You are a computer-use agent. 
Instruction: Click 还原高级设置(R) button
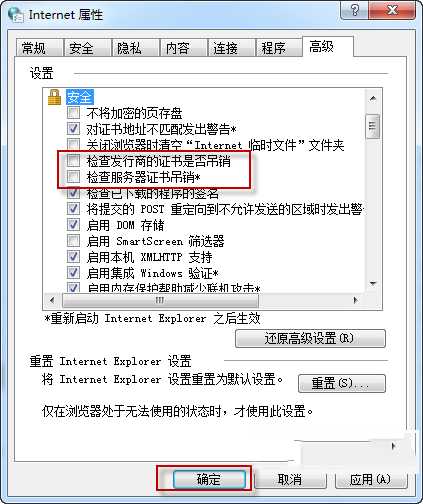pyautogui.click(x=310, y=338)
